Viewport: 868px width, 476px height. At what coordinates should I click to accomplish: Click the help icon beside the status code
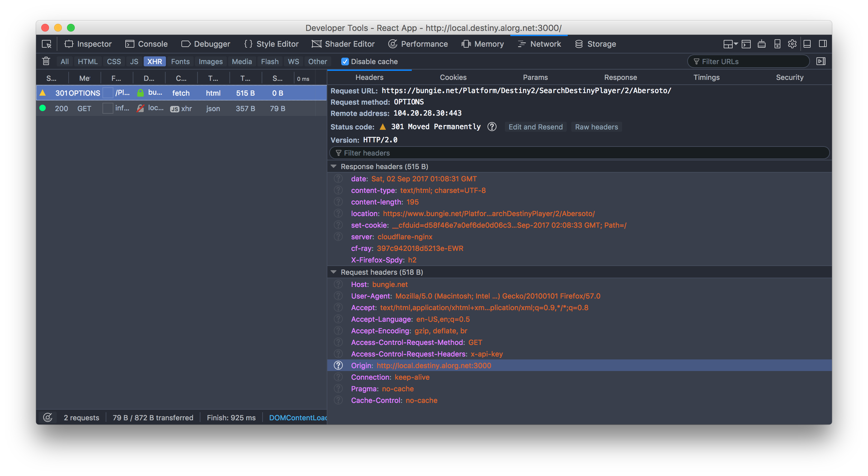pos(492,127)
